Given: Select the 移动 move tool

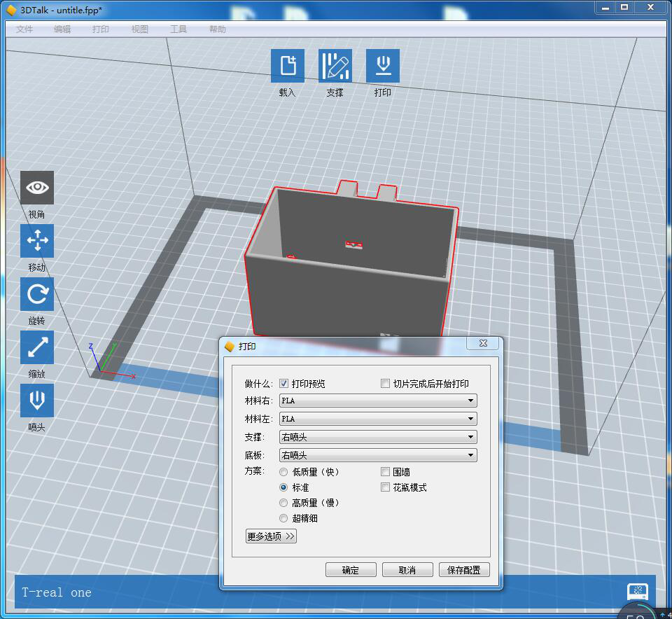Looking at the screenshot, I should pyautogui.click(x=37, y=241).
